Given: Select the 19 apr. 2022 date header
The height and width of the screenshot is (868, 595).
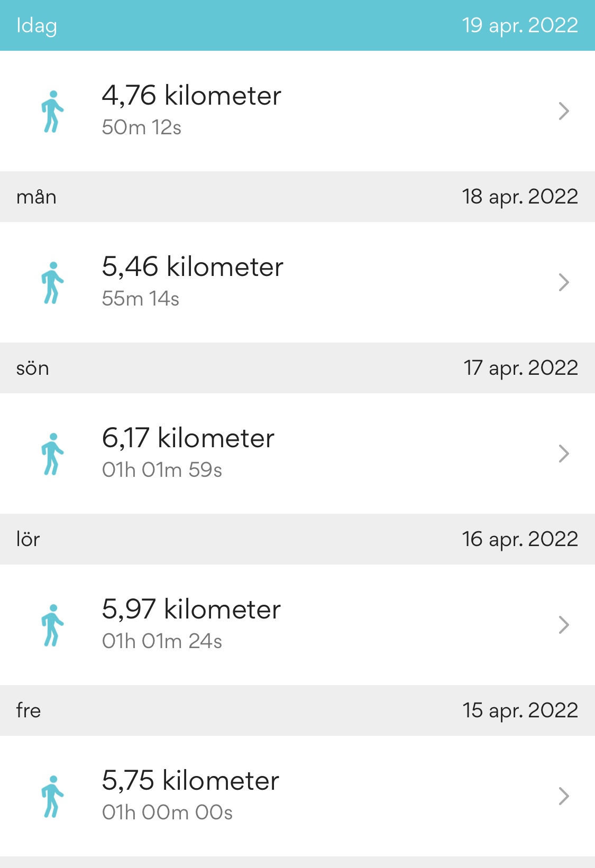Looking at the screenshot, I should click(520, 25).
